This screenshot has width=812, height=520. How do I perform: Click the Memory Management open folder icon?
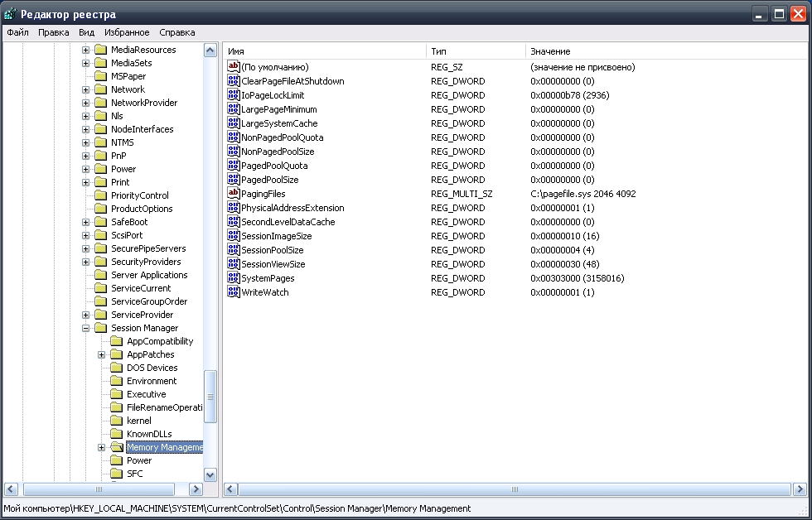point(116,448)
